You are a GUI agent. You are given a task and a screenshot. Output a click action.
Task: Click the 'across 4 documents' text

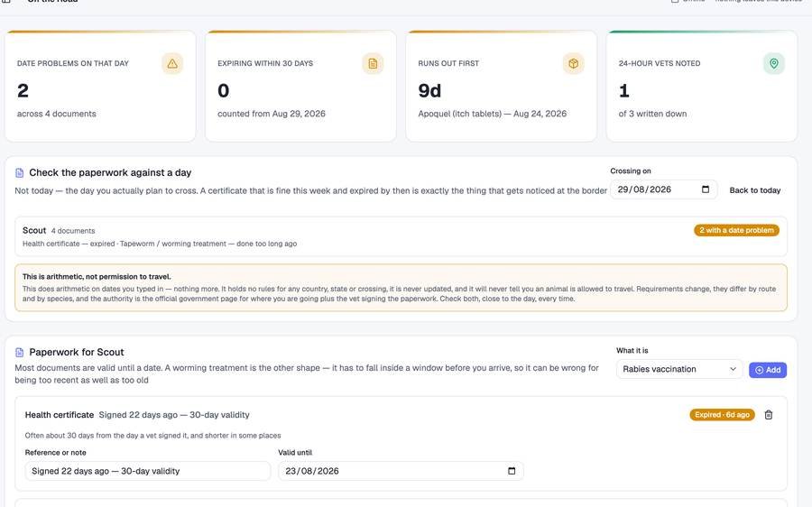click(57, 114)
